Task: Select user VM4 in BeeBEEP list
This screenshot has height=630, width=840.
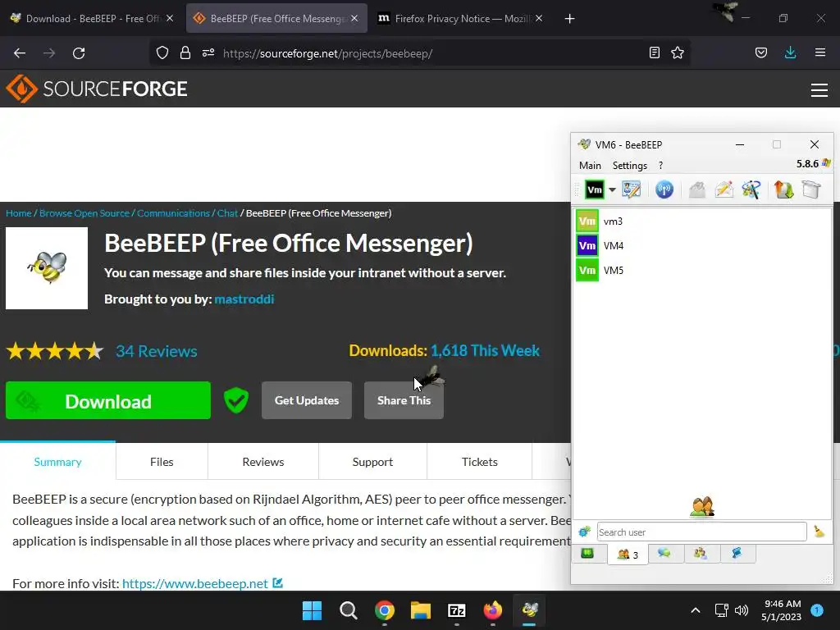Action: [x=702, y=246]
